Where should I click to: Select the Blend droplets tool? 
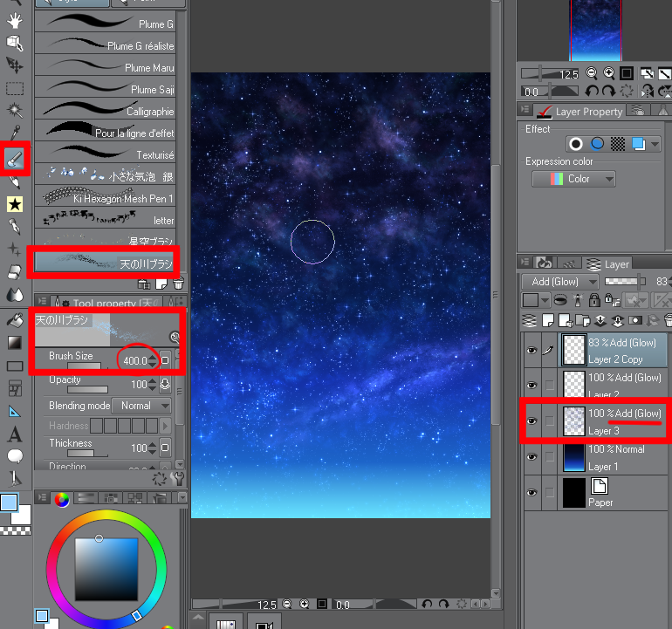coord(15,294)
